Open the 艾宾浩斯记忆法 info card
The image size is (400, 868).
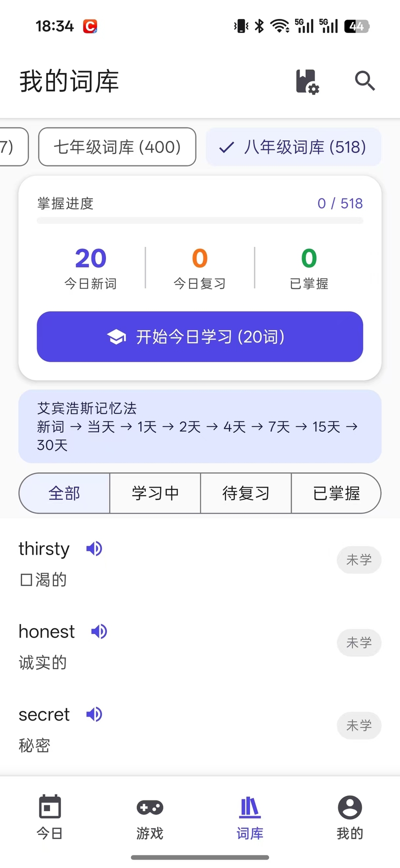(x=200, y=426)
